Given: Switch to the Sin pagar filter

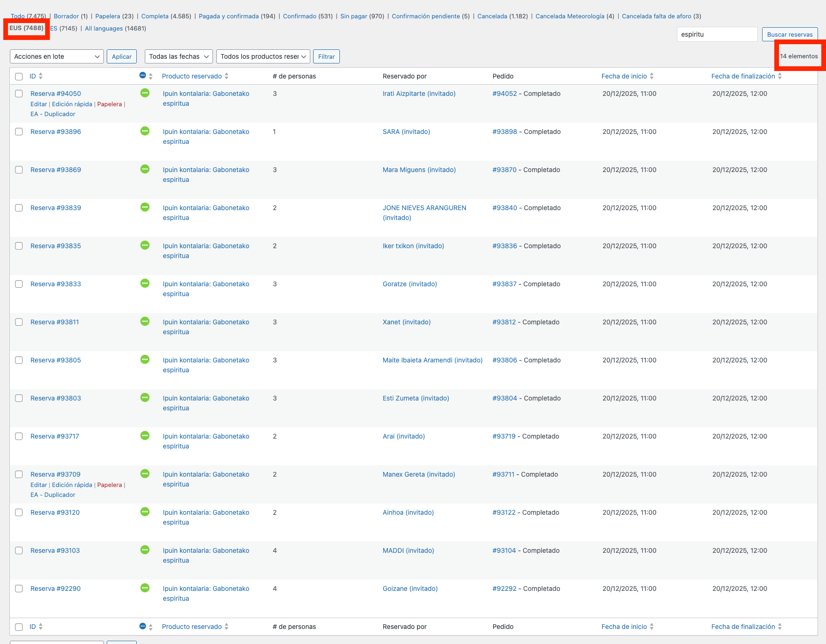Looking at the screenshot, I should [354, 16].
